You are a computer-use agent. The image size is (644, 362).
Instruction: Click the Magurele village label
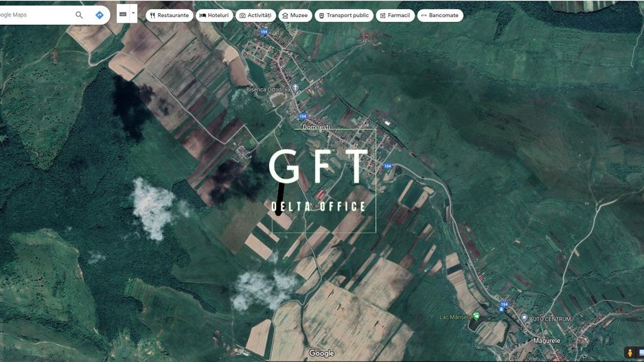pyautogui.click(x=547, y=341)
